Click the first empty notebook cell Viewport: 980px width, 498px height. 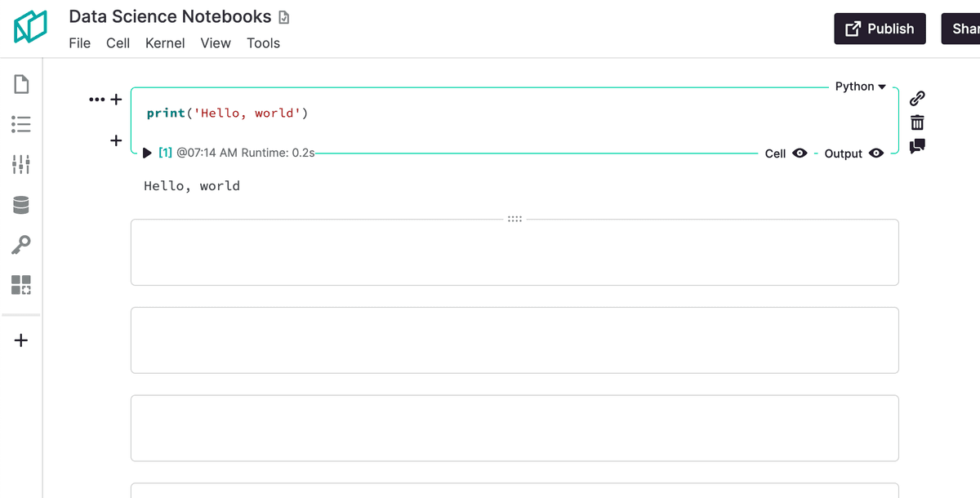(x=514, y=251)
